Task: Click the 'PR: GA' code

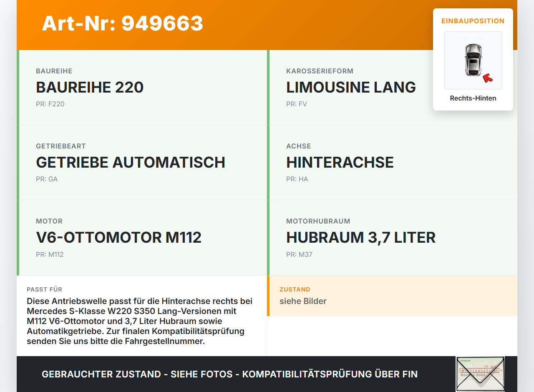Action: pyautogui.click(x=47, y=179)
